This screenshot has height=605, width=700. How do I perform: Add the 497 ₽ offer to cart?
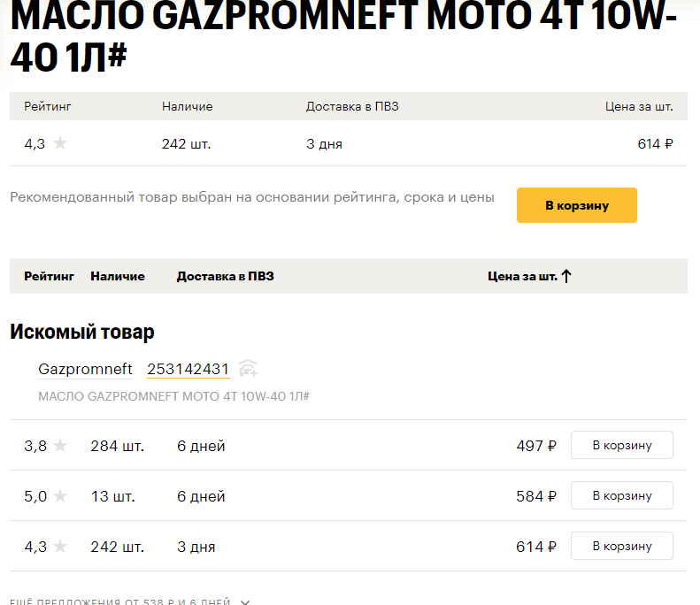[x=621, y=445]
